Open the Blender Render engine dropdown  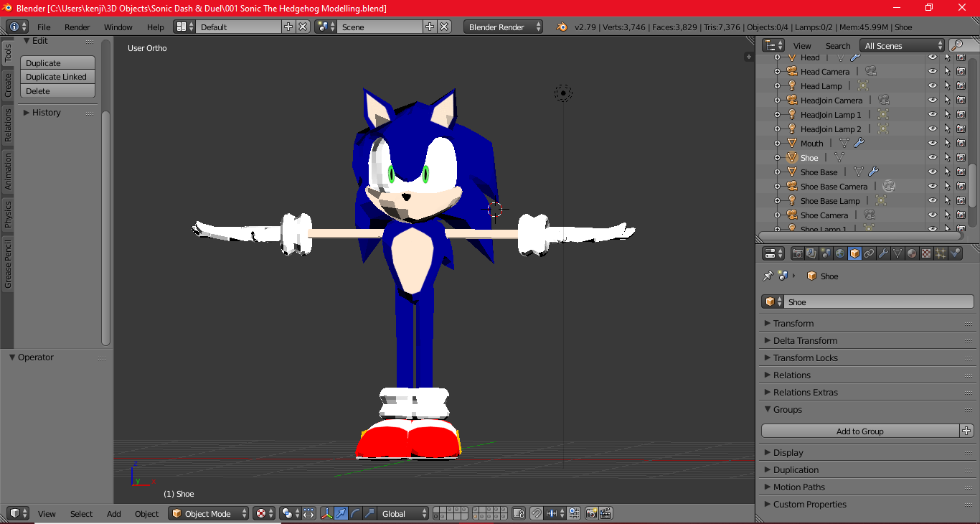[x=504, y=27]
